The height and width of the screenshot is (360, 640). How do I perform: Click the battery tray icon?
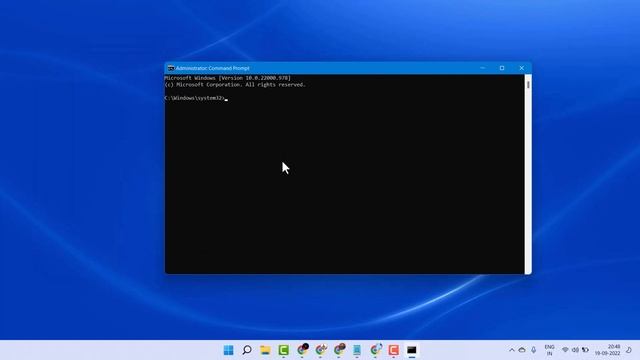tap(585, 350)
